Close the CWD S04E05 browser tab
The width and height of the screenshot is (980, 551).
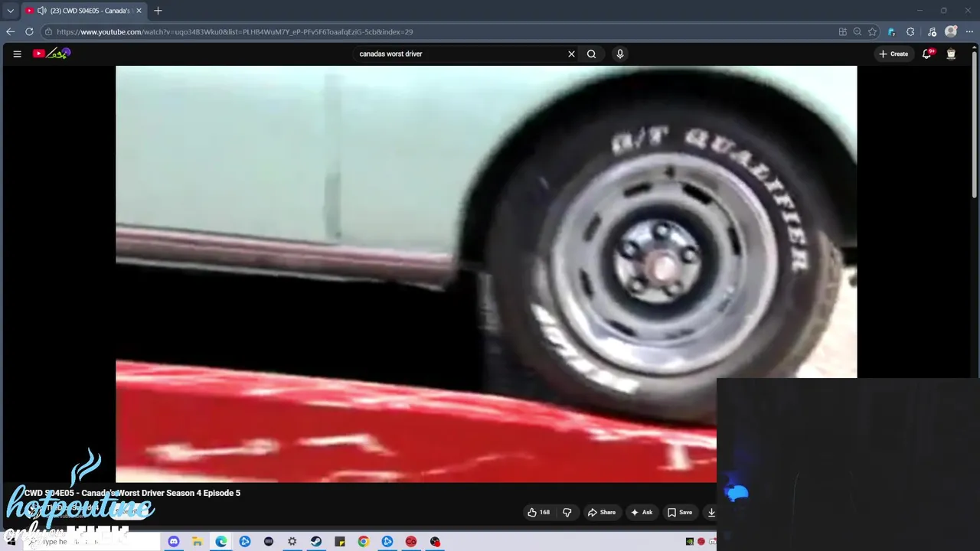pos(139,11)
